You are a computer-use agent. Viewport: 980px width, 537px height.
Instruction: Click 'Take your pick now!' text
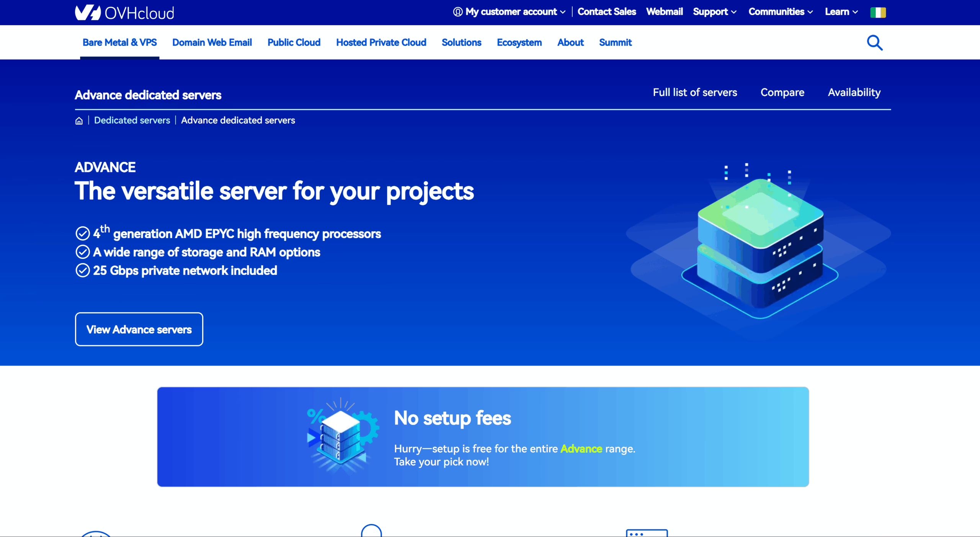[441, 462]
